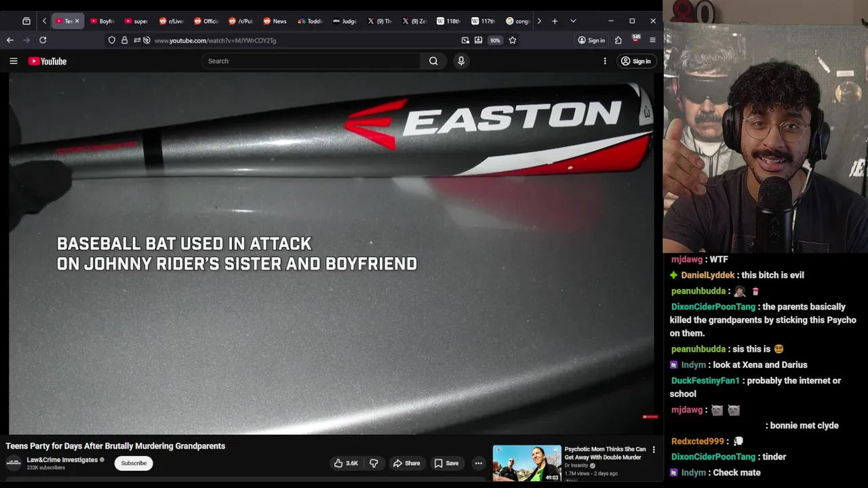Toggle picture-in-picture icon in address bar

pyautogui.click(x=465, y=40)
